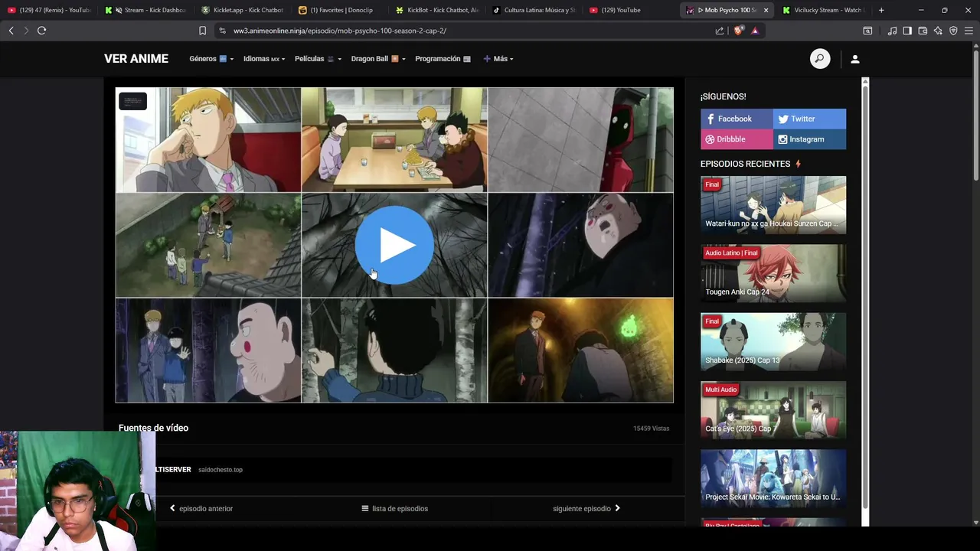Open the Brave Shields lion icon
Viewport: 980px width, 551px height.
coord(739,31)
